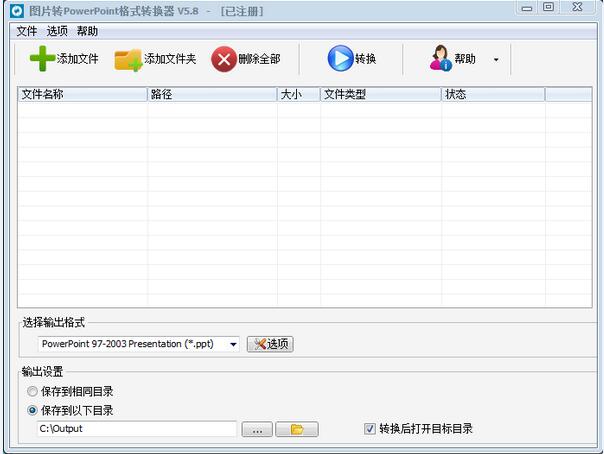The width and height of the screenshot is (604, 454).
Task: Open the output folder with the folder icon button
Action: [x=297, y=429]
